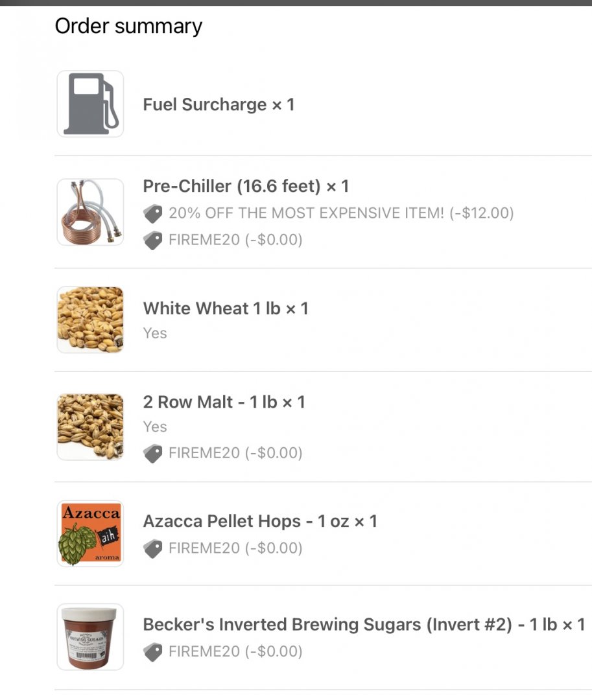
Task: Open 2 Row Malt - 1 lb title
Action: click(x=224, y=402)
